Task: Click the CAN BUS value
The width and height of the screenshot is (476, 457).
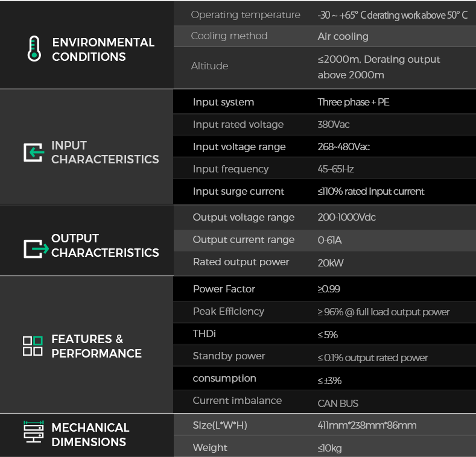Action: click(338, 403)
